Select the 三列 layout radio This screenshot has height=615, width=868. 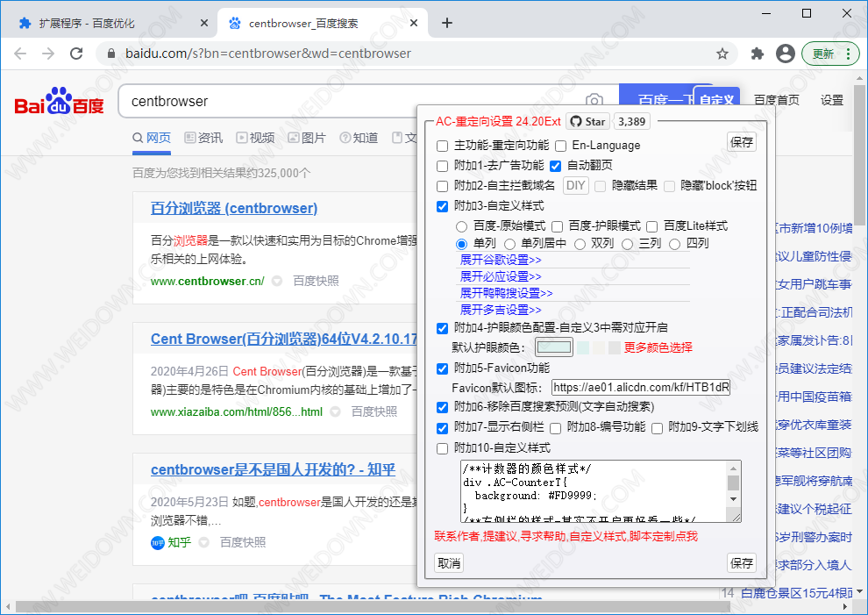[x=627, y=244]
